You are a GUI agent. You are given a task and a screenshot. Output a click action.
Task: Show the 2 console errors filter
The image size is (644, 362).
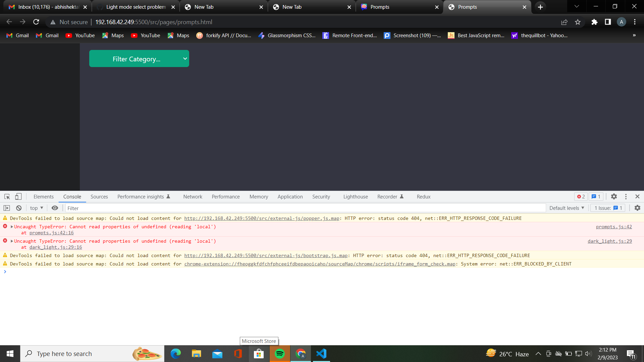click(581, 196)
